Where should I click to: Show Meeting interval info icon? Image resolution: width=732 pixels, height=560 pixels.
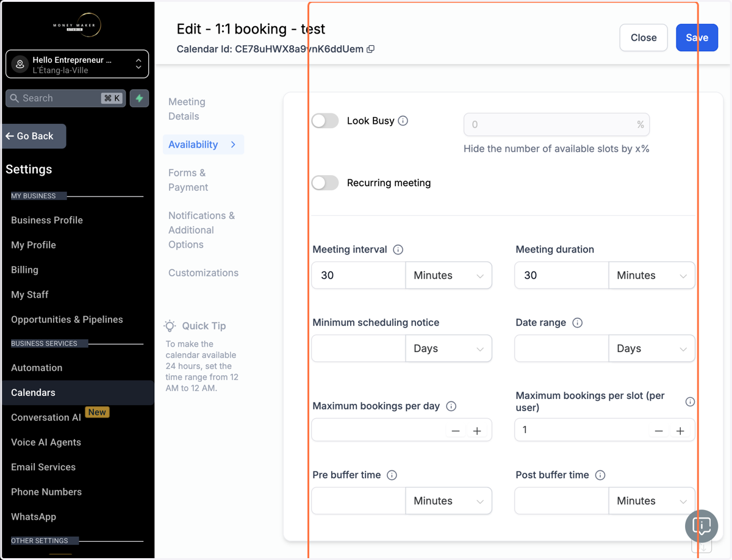coord(398,249)
